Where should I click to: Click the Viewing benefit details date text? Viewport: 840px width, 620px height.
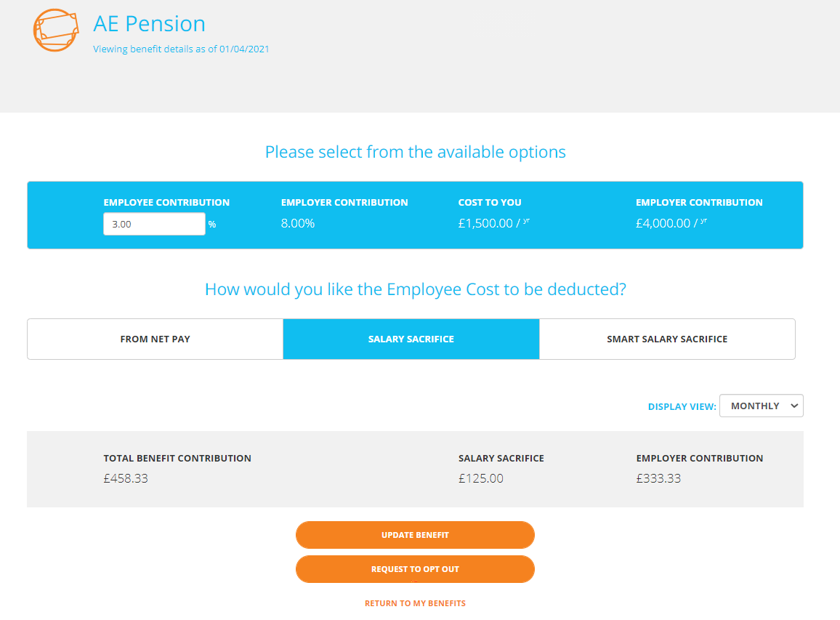(181, 49)
